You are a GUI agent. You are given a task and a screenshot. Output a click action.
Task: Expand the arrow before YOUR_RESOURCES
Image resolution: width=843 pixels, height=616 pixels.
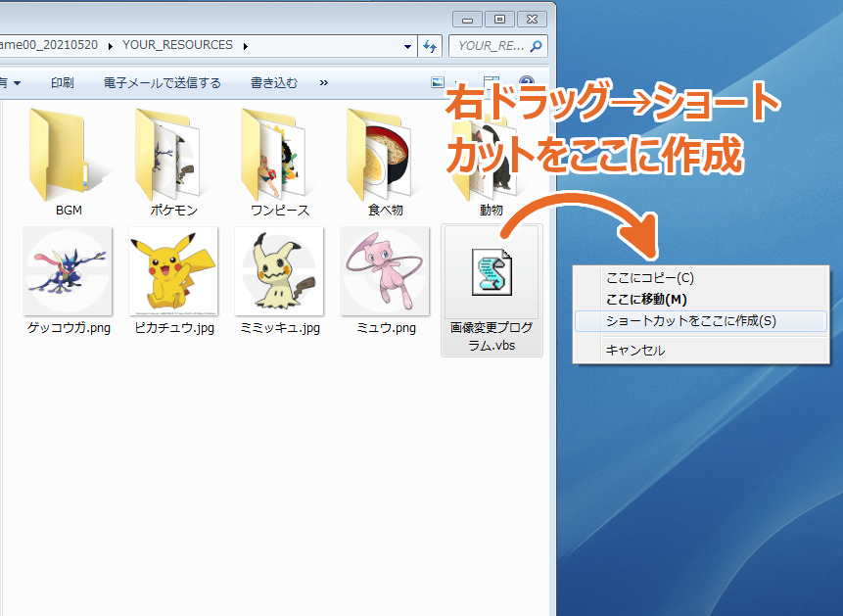coord(111,46)
